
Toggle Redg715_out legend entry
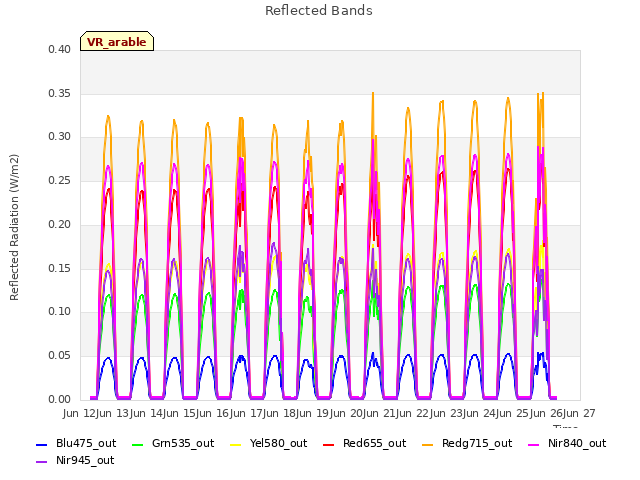pos(467,443)
